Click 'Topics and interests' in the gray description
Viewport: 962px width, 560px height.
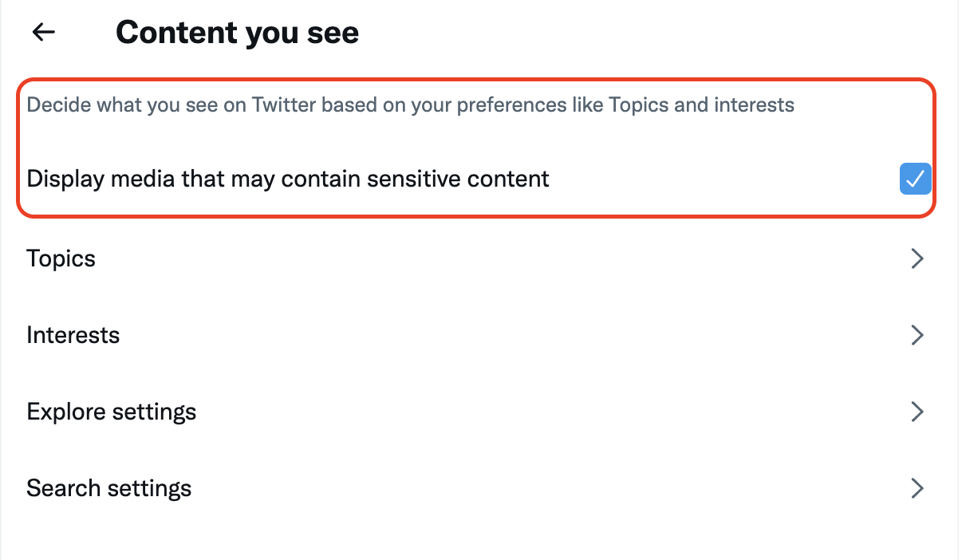[x=702, y=105]
